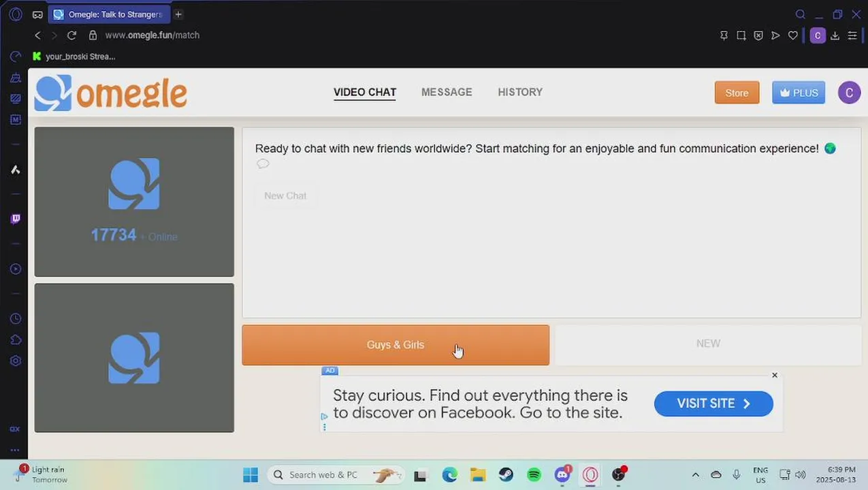Image resolution: width=868 pixels, height=490 pixels.
Task: Add page to bookmarks with heart icon
Action: (x=793, y=35)
